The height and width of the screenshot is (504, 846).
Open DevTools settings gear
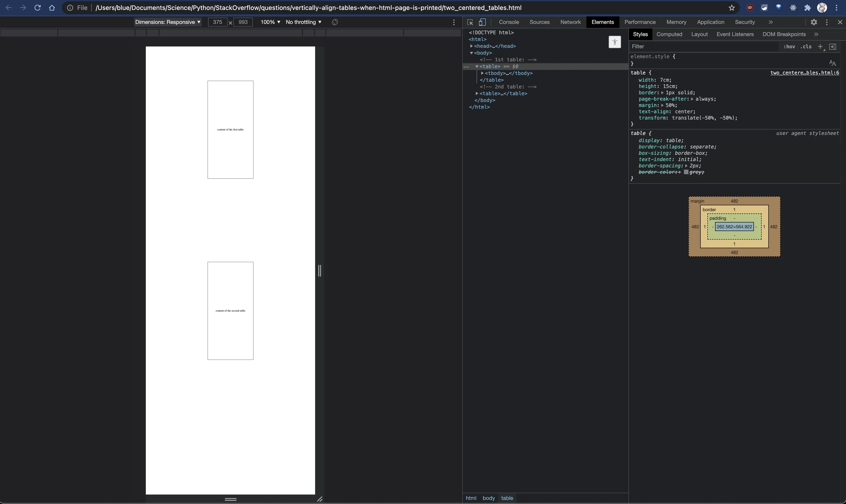tap(814, 22)
